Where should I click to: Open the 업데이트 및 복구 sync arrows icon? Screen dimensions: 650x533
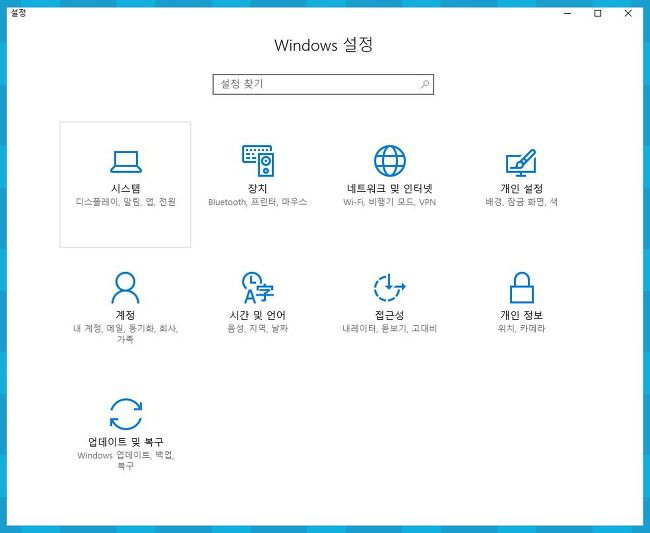(126, 414)
